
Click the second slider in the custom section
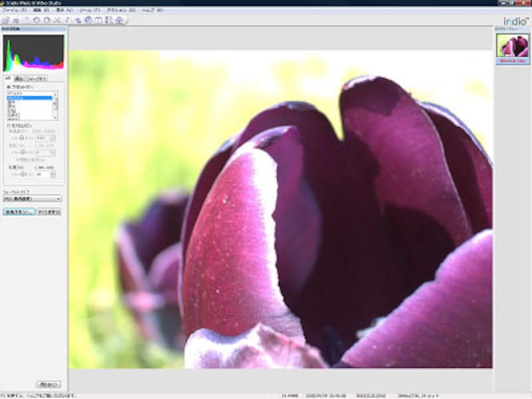pyautogui.click(x=22, y=152)
